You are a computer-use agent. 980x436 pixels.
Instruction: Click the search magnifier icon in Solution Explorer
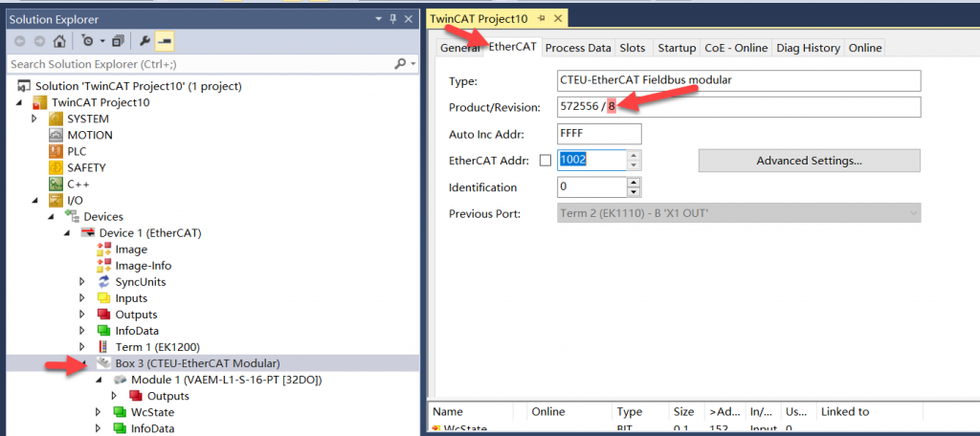click(x=400, y=64)
